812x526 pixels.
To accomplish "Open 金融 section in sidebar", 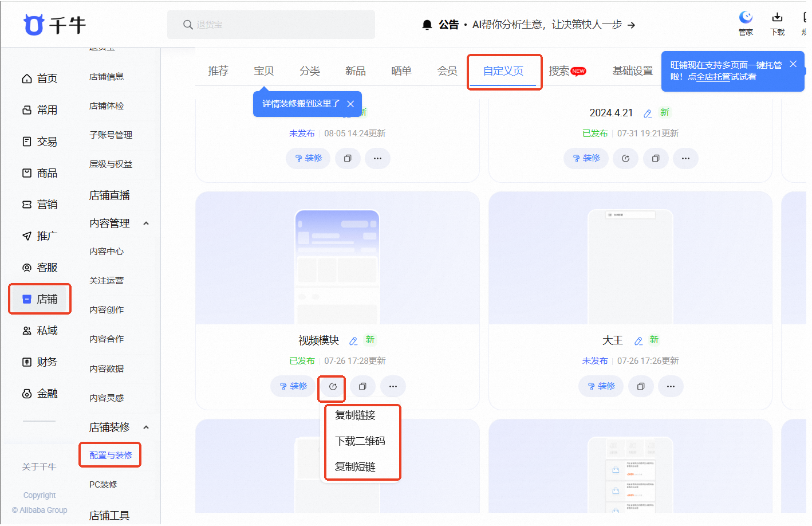I will point(40,394).
